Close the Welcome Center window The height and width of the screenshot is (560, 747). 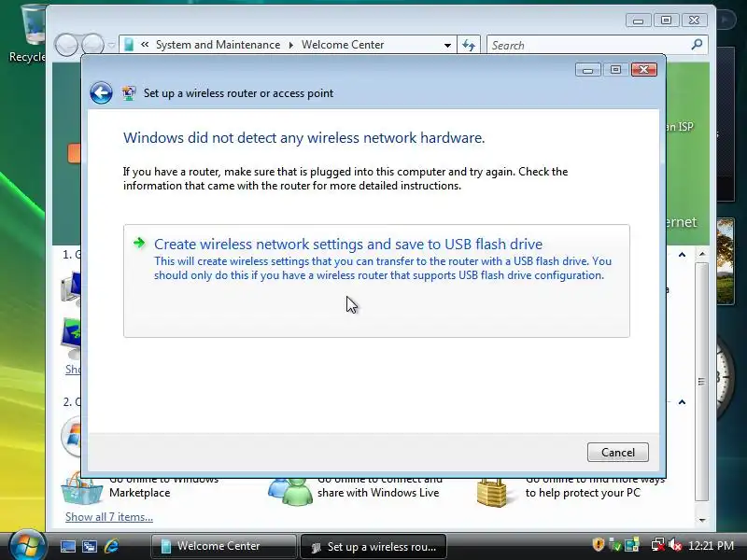(694, 21)
